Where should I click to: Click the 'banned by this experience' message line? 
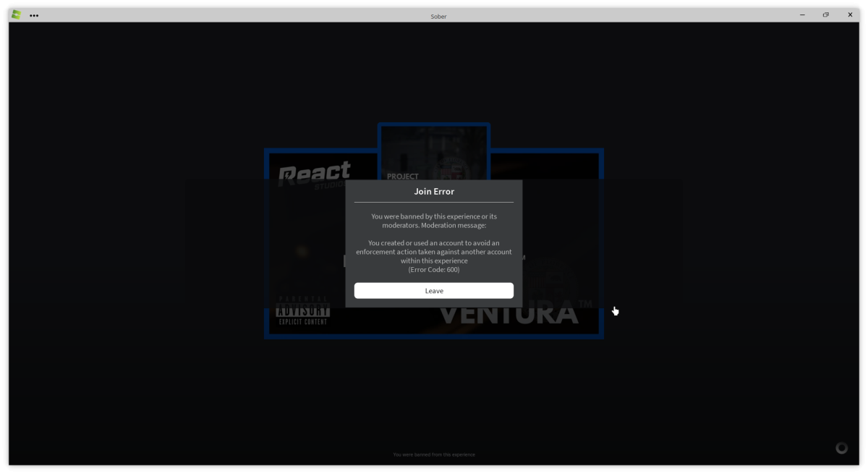(434, 216)
